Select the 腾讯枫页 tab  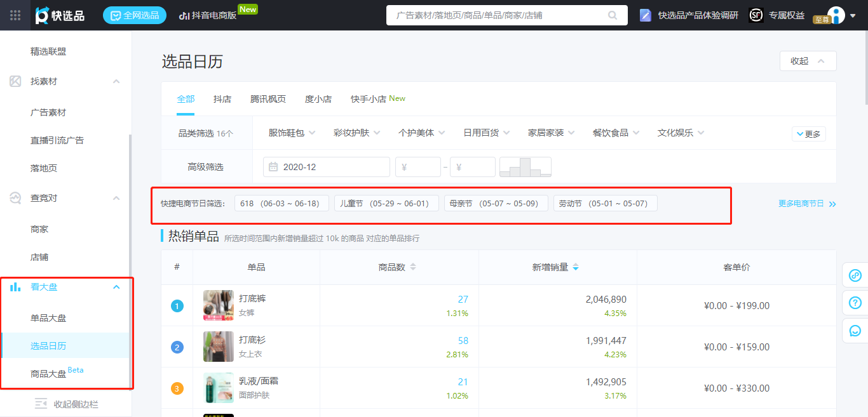[x=268, y=99]
